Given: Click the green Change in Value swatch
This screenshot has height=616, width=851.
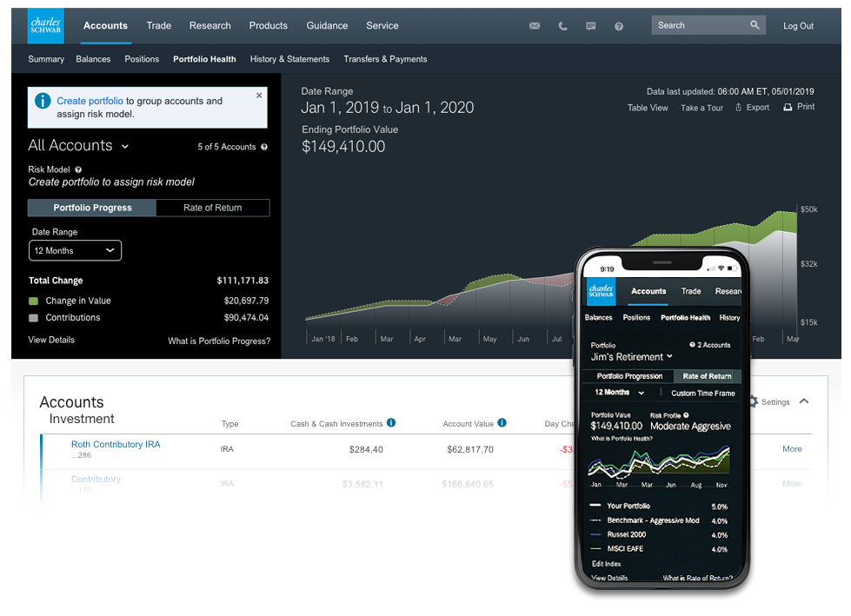Looking at the screenshot, I should click(34, 301).
